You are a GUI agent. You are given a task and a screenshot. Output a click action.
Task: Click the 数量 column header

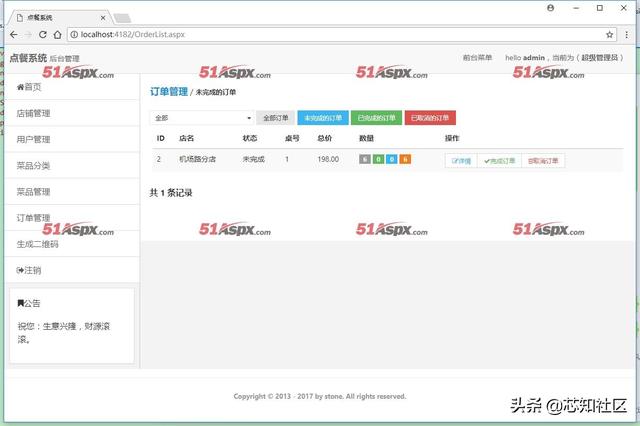pyautogui.click(x=367, y=138)
